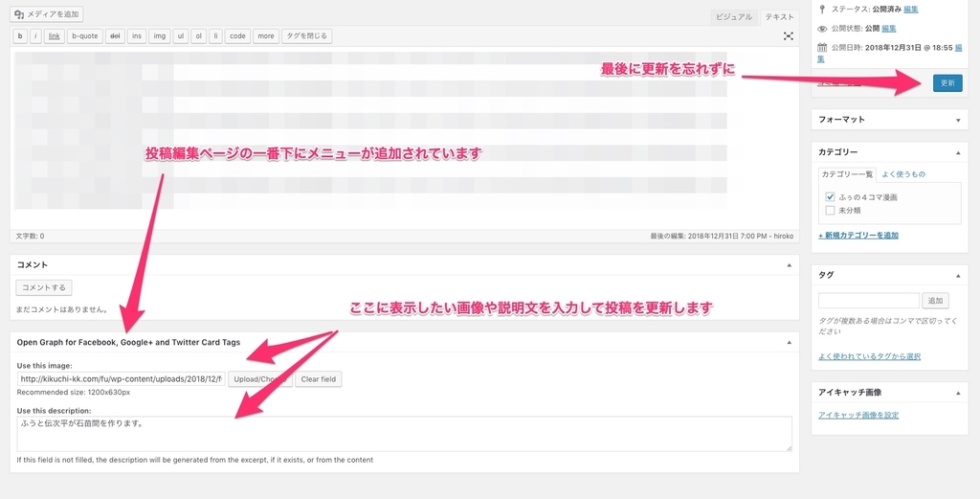
Task: Toggle fullscreen editor mode icon
Action: (x=789, y=36)
